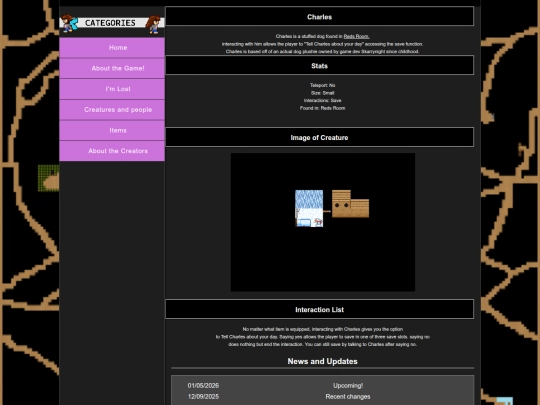
Task: Click the Stats section heading
Action: pyautogui.click(x=320, y=65)
